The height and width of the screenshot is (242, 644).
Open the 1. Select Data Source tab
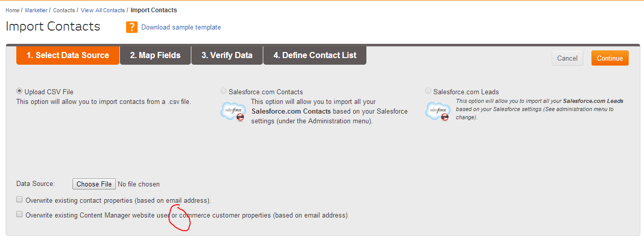[68, 56]
